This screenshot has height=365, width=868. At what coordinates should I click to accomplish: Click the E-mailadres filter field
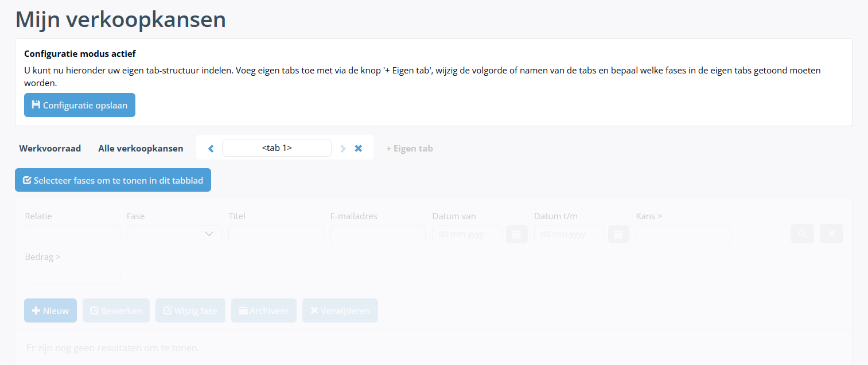click(x=378, y=234)
